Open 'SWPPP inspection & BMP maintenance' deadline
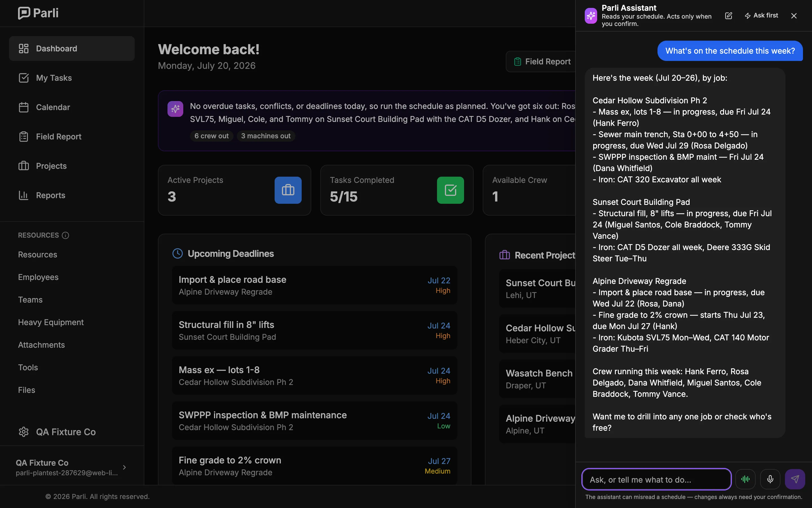 pos(314,421)
